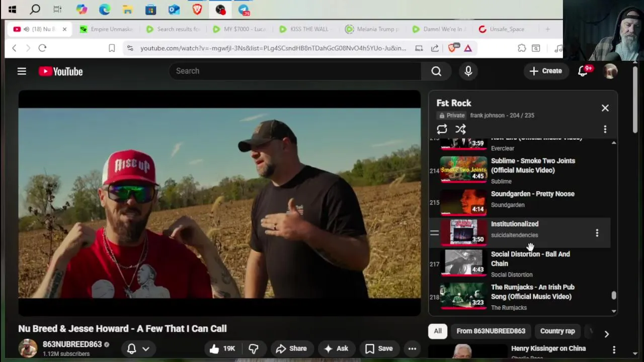644x362 pixels.
Task: Click the Smoke Two Joints thumbnail
Action: 463,169
